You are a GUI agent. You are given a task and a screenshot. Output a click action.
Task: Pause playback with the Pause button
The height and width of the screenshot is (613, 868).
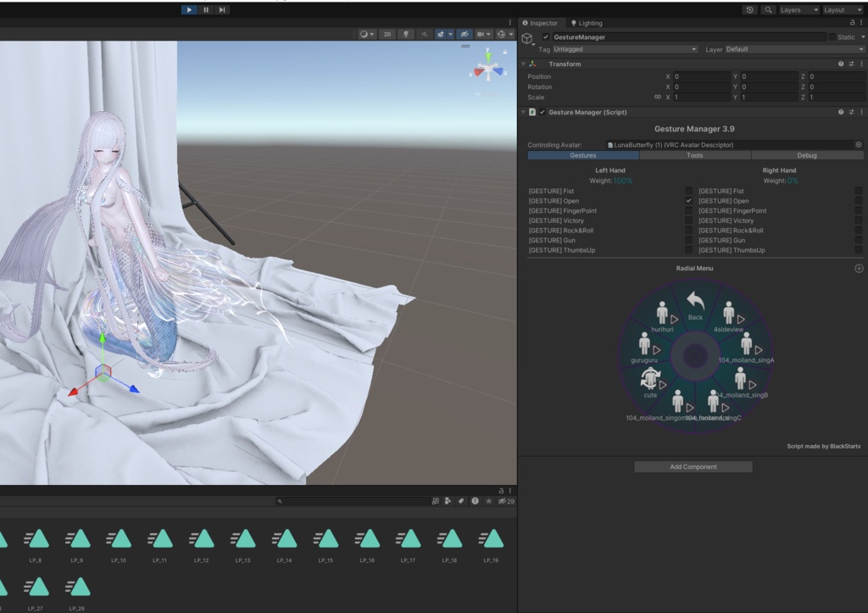206,9
